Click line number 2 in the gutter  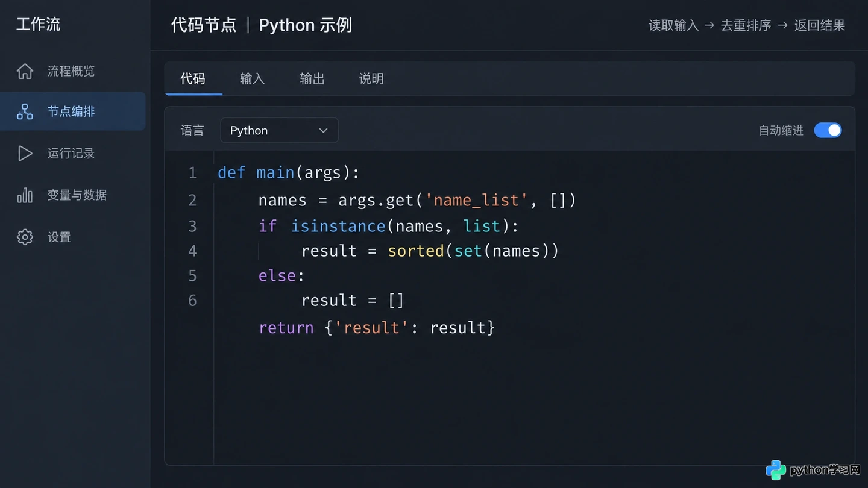[193, 200]
